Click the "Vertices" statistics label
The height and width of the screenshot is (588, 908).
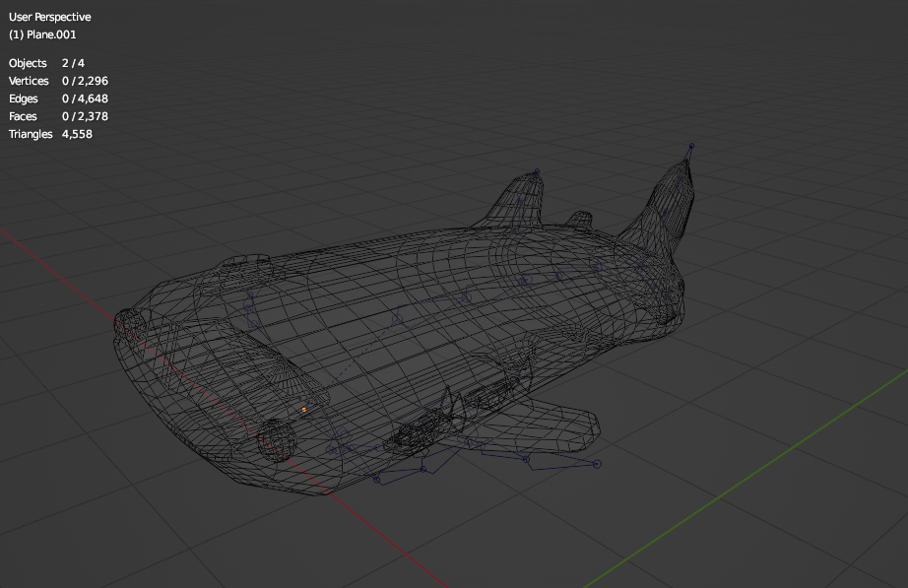click(29, 81)
